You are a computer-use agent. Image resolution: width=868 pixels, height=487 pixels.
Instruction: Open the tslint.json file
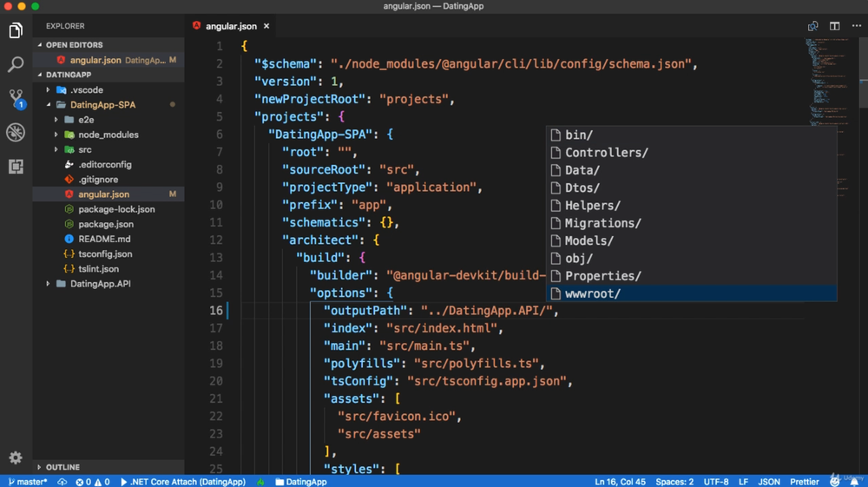pyautogui.click(x=108, y=269)
